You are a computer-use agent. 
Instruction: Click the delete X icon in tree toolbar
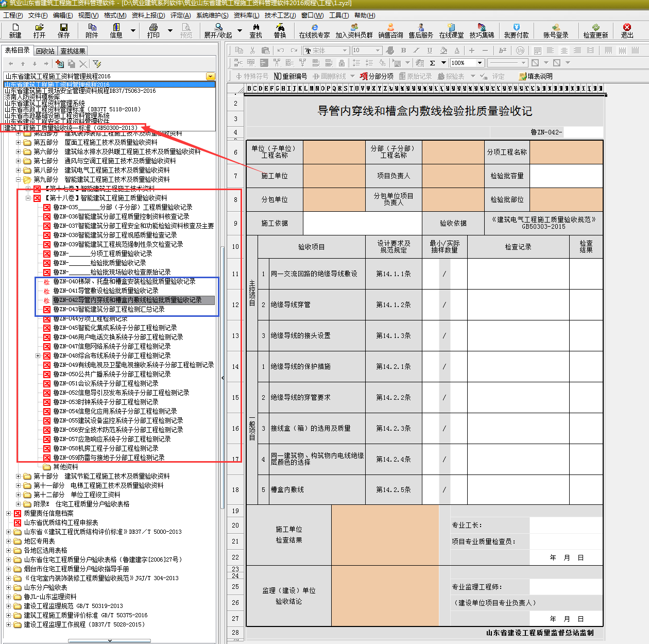[83, 64]
